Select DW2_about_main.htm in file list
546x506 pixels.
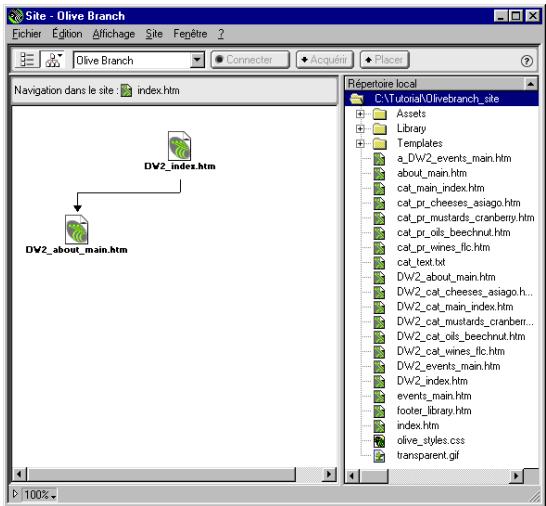(446, 277)
